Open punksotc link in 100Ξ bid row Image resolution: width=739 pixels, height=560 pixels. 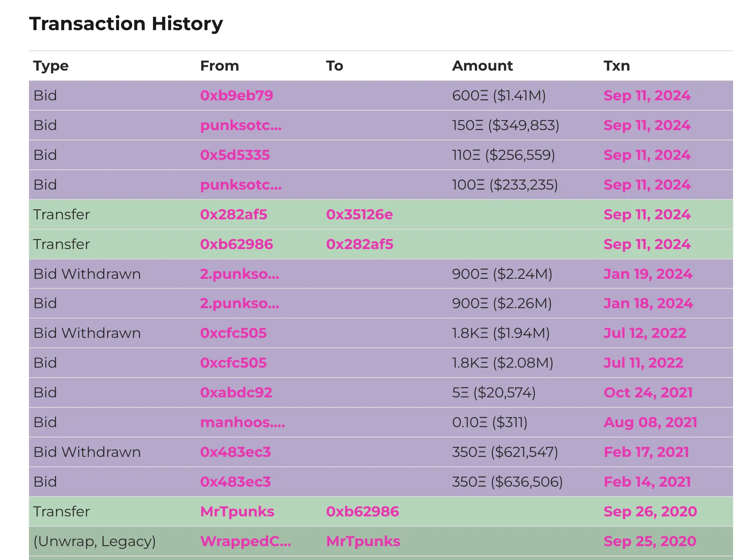(x=241, y=185)
